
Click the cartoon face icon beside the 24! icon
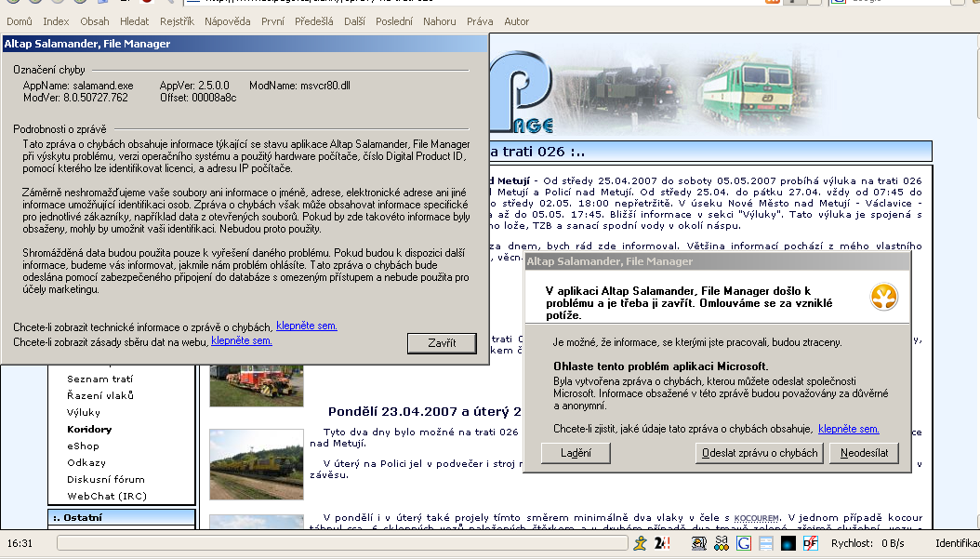pyautogui.click(x=699, y=543)
